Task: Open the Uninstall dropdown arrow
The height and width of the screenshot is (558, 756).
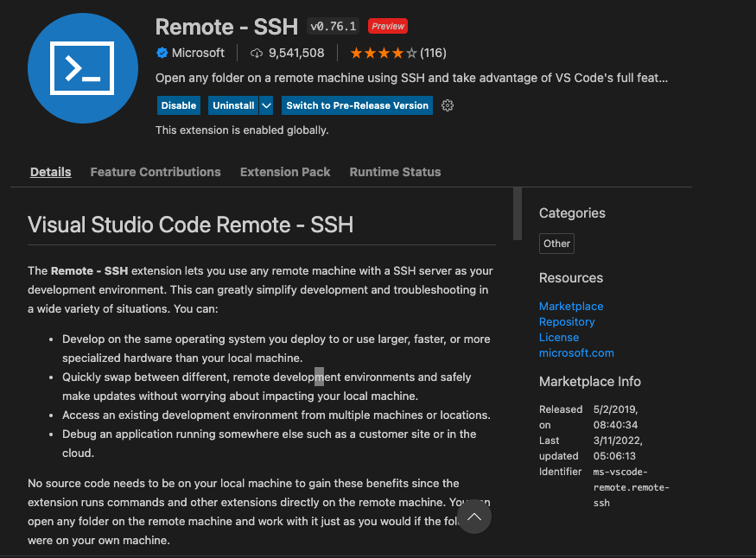Action: coord(265,105)
